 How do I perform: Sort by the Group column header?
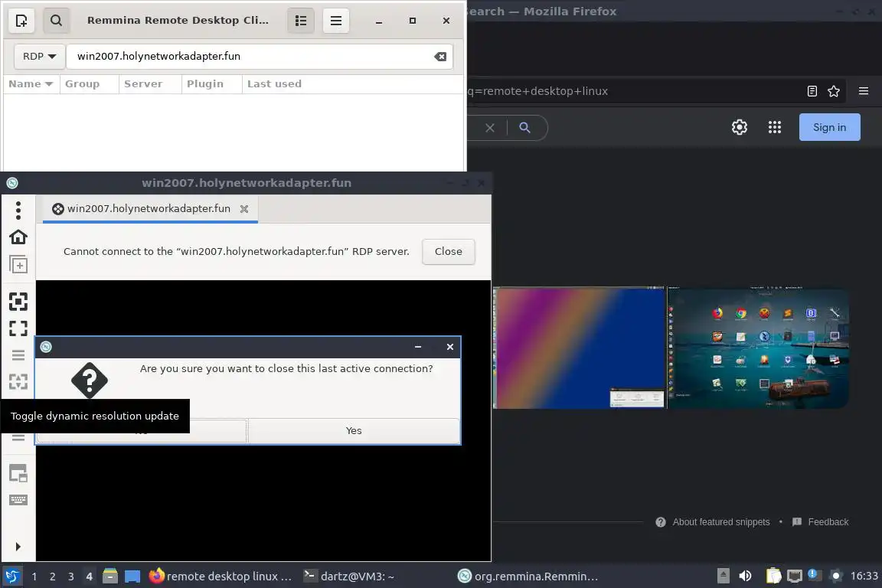[89, 84]
